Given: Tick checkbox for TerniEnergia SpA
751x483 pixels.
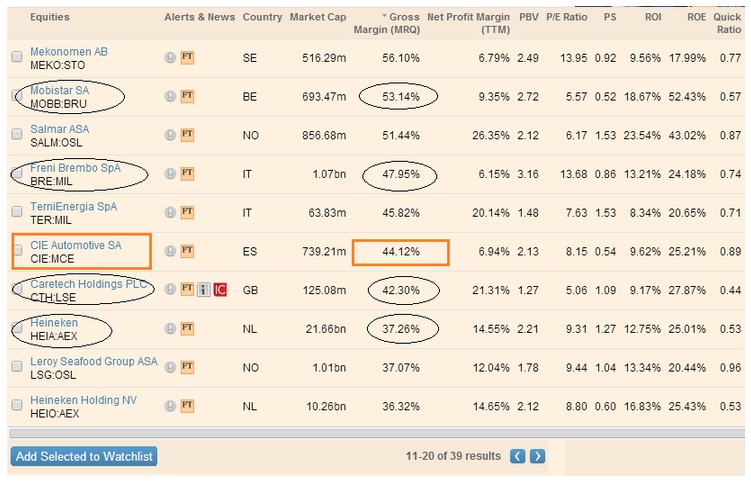Looking at the screenshot, I should coord(17,211).
